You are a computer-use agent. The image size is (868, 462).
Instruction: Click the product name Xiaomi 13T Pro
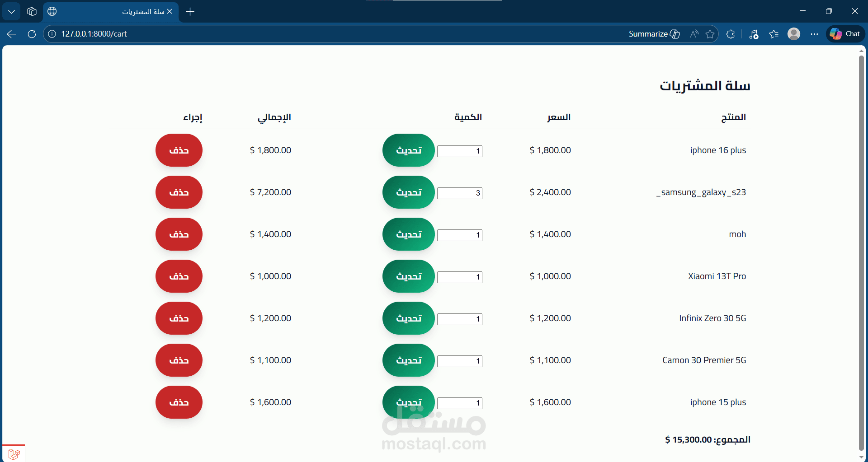tap(717, 276)
